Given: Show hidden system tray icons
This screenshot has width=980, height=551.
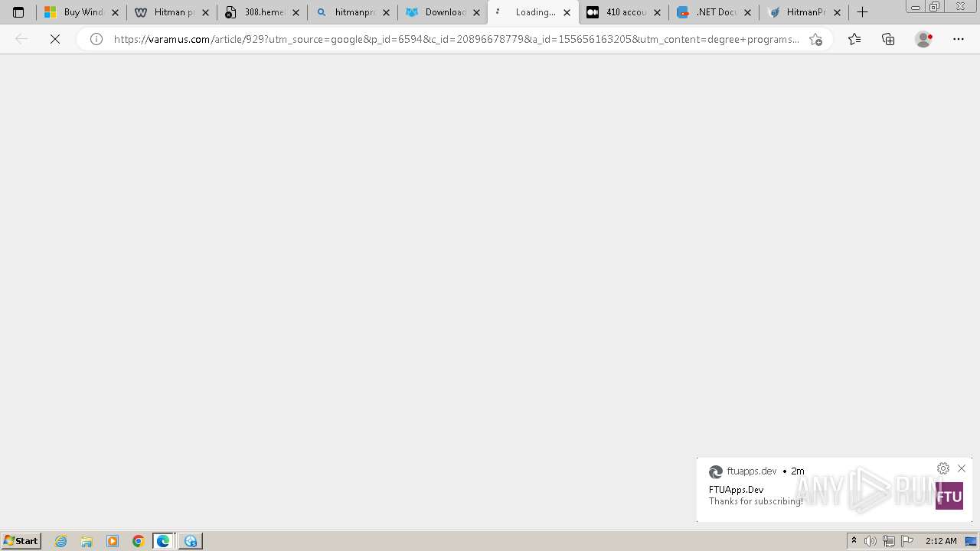Looking at the screenshot, I should click(x=854, y=541).
